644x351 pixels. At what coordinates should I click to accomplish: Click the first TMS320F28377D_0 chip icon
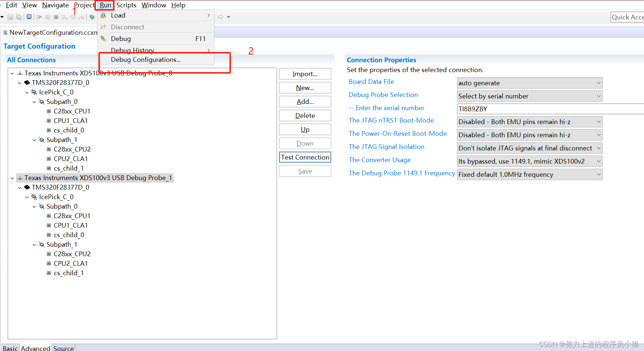tap(27, 83)
